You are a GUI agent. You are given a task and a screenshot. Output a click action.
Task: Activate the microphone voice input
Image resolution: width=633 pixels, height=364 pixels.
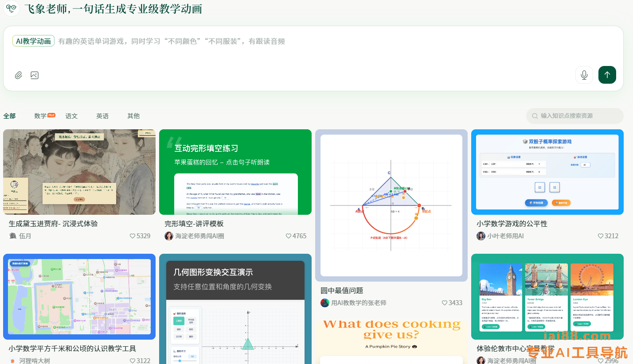tap(584, 75)
